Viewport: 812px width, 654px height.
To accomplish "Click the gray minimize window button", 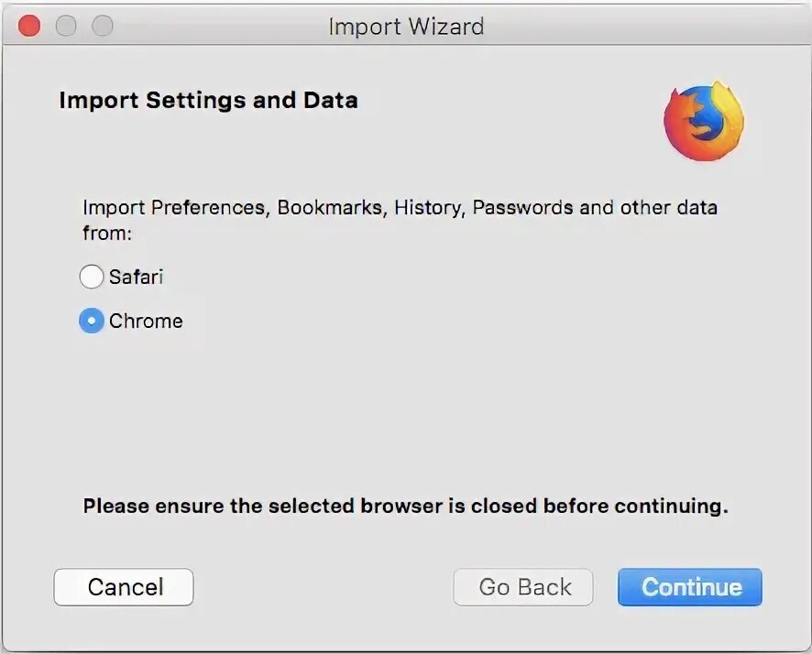I will pos(66,26).
